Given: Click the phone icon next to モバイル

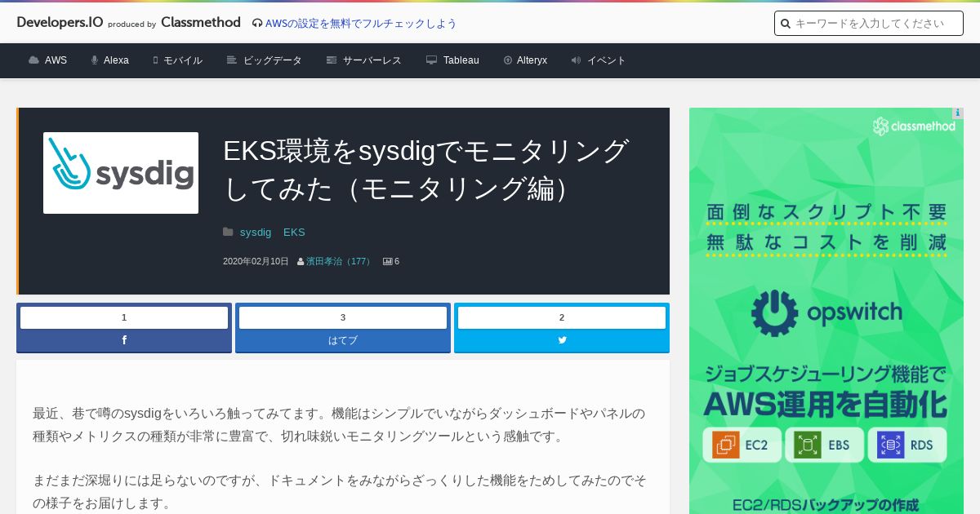Looking at the screenshot, I should point(155,60).
